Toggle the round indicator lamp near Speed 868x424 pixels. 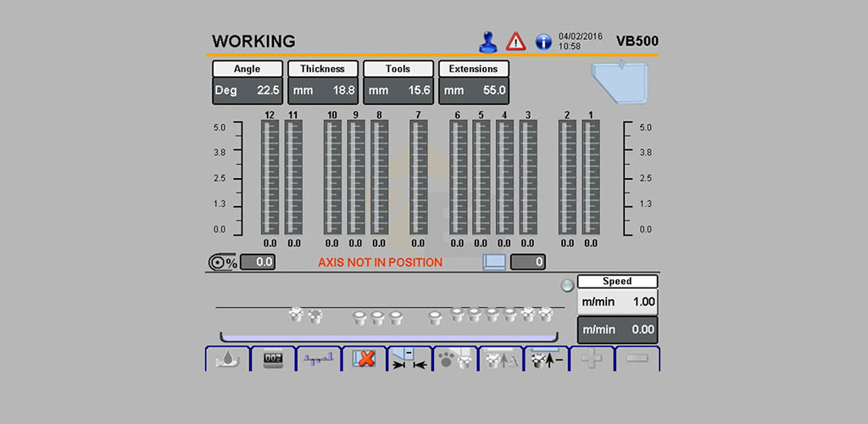567,286
